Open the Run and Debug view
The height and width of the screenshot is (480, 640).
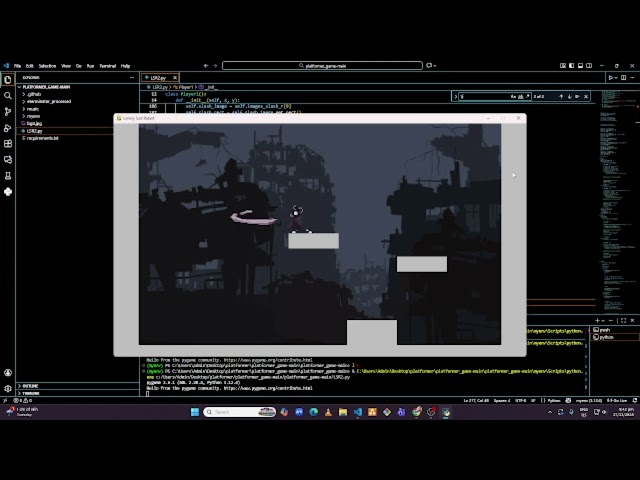[x=8, y=128]
